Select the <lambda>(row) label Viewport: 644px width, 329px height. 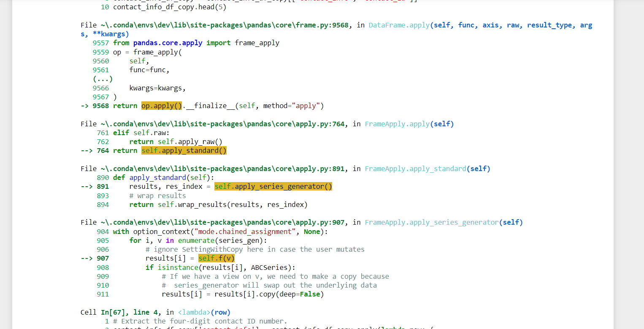click(x=204, y=312)
